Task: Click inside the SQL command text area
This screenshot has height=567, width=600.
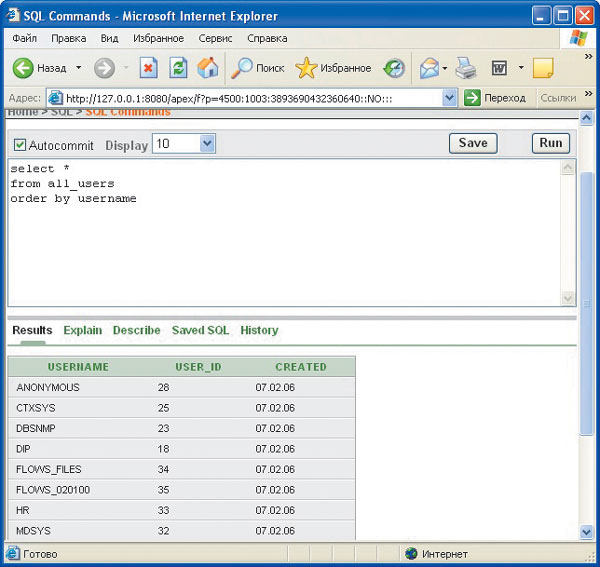Action: [285, 233]
